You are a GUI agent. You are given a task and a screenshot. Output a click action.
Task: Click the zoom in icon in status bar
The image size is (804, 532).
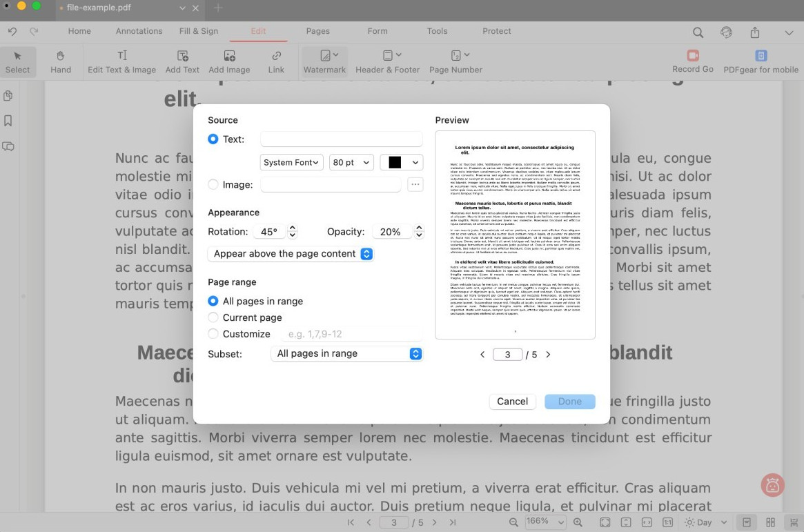(x=578, y=522)
